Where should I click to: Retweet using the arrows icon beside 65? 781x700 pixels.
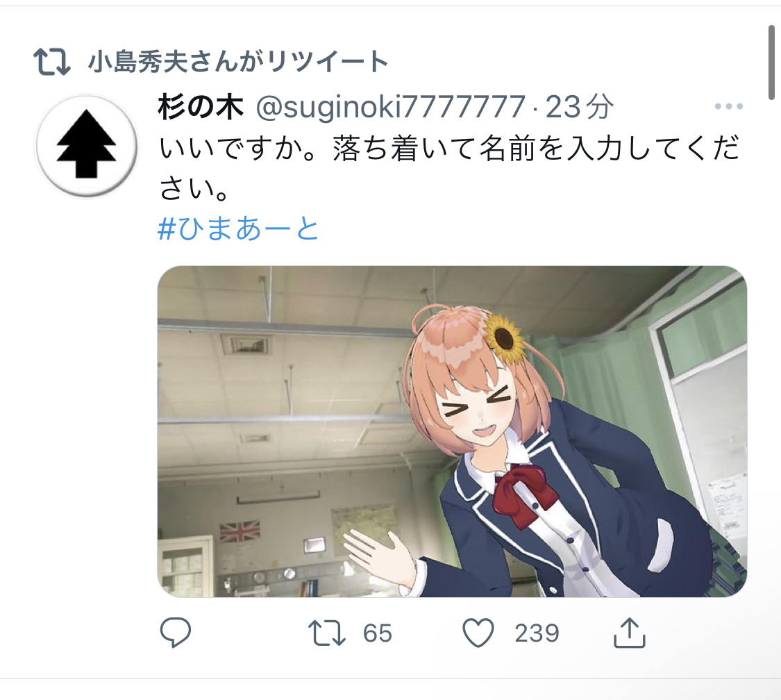pyautogui.click(x=327, y=633)
